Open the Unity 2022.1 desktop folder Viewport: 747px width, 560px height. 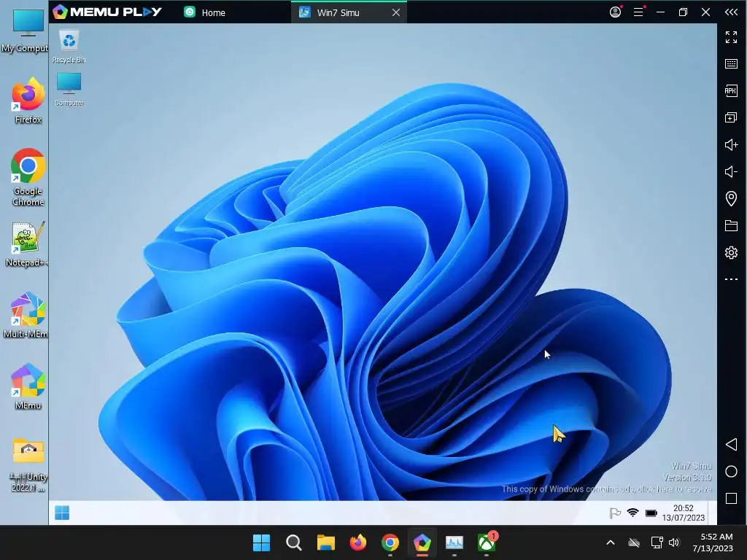tap(28, 464)
